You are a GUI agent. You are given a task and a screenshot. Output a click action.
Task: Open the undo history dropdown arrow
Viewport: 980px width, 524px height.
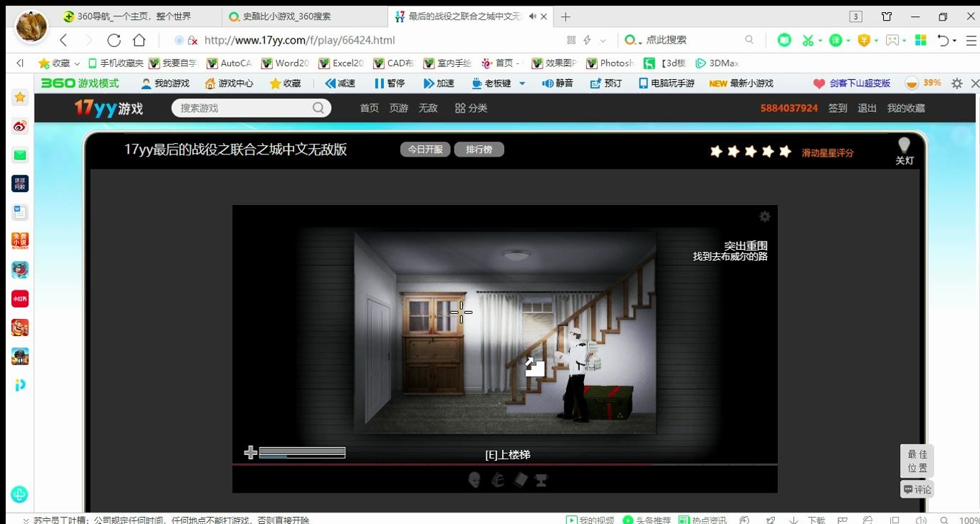tap(954, 41)
